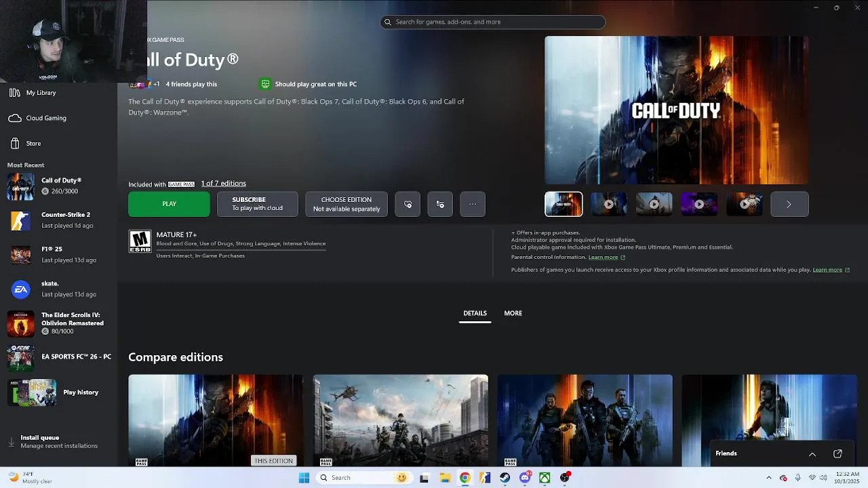This screenshot has width=868, height=488.
Task: Pop out the Friends panel
Action: (837, 453)
